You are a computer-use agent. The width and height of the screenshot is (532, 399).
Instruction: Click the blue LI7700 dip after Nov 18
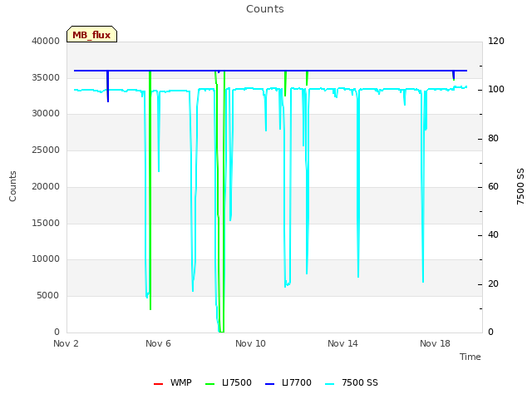454,76
